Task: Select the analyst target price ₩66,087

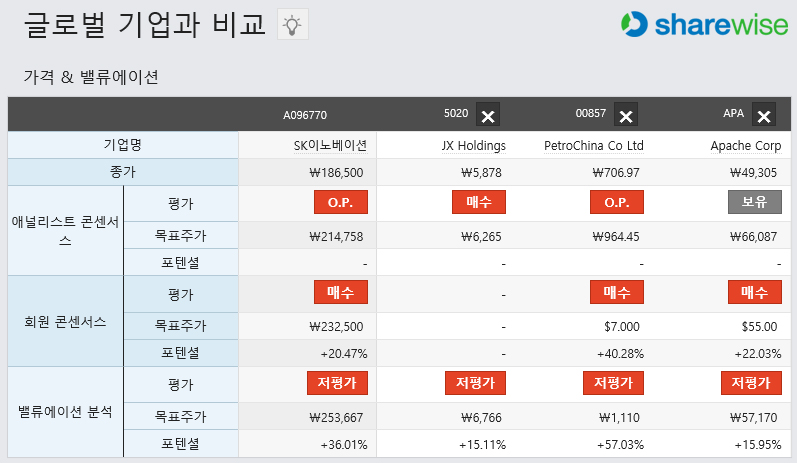Action: click(754, 237)
